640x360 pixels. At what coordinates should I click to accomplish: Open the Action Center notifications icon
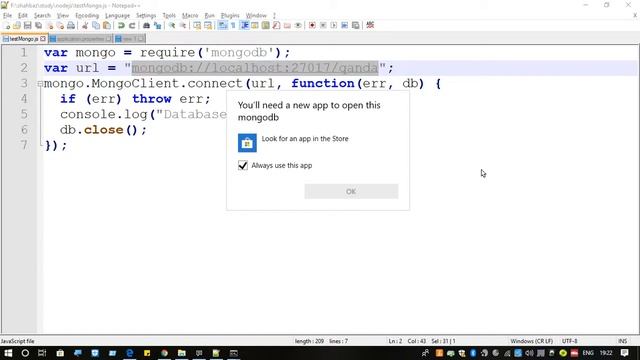coord(624,353)
